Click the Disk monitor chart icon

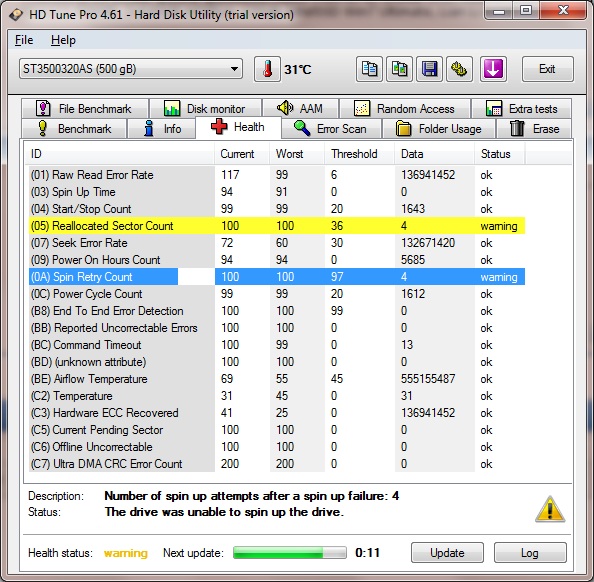[172, 108]
